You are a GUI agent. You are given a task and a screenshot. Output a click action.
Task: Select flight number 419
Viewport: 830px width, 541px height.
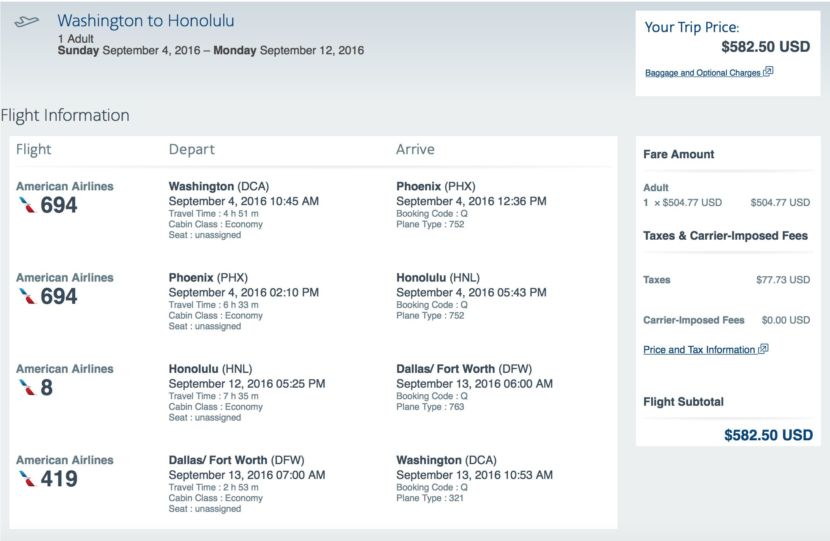pyautogui.click(x=59, y=479)
